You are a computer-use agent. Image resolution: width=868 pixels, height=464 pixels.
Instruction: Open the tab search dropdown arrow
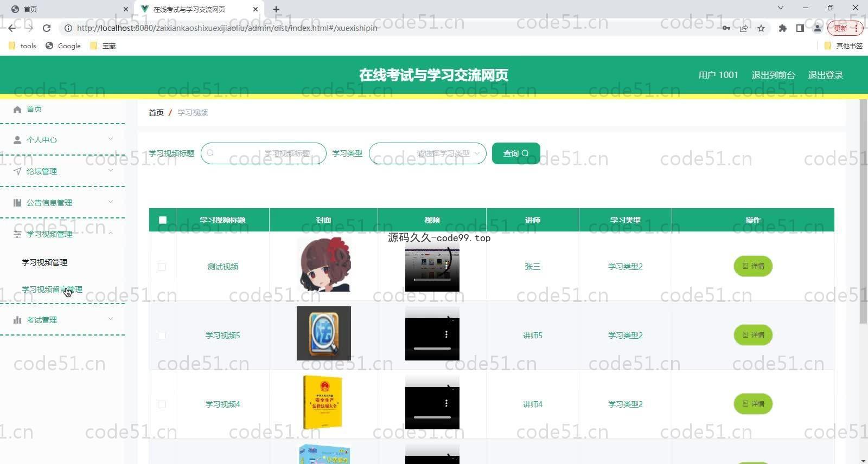click(781, 8)
